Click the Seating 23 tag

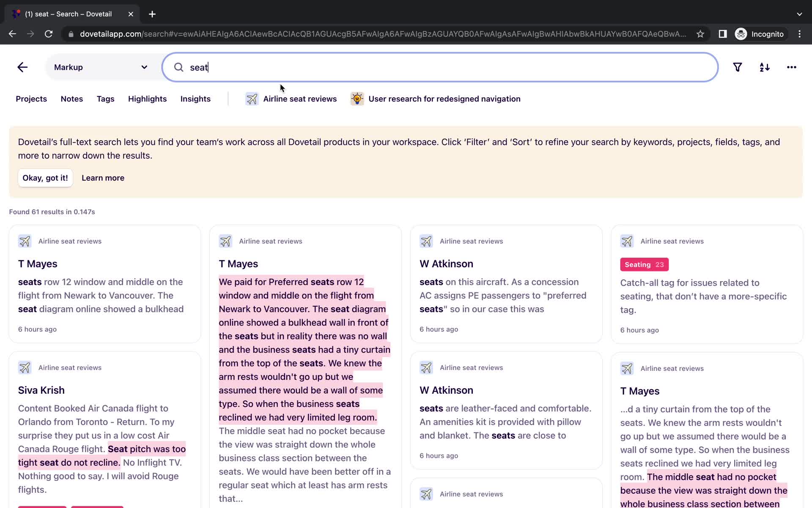(644, 265)
